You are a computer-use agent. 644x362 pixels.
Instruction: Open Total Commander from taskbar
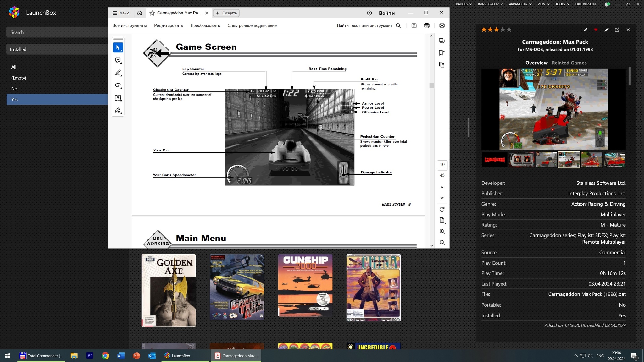coord(41,356)
